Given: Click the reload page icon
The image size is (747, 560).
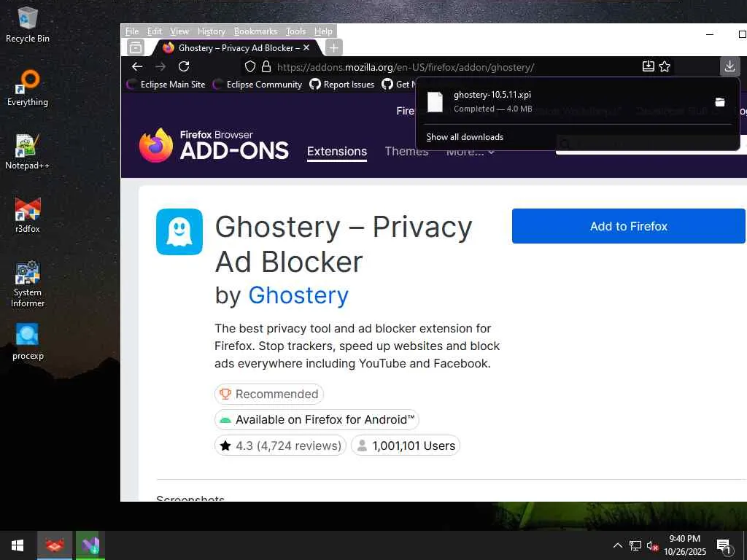Looking at the screenshot, I should [184, 66].
